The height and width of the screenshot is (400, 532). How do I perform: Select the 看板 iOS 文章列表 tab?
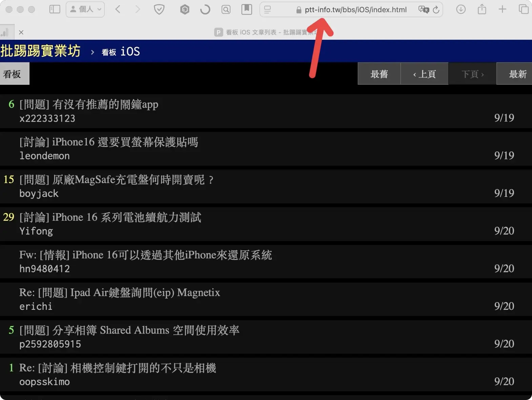click(266, 32)
